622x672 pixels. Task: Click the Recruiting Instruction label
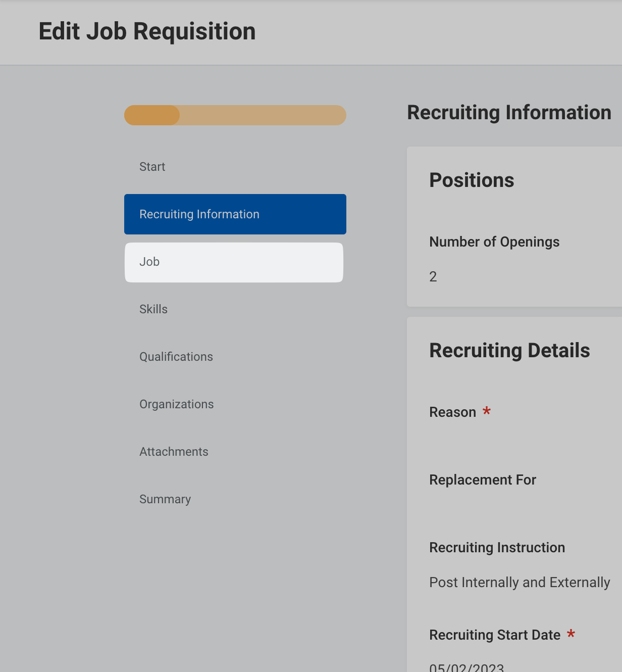click(x=497, y=548)
